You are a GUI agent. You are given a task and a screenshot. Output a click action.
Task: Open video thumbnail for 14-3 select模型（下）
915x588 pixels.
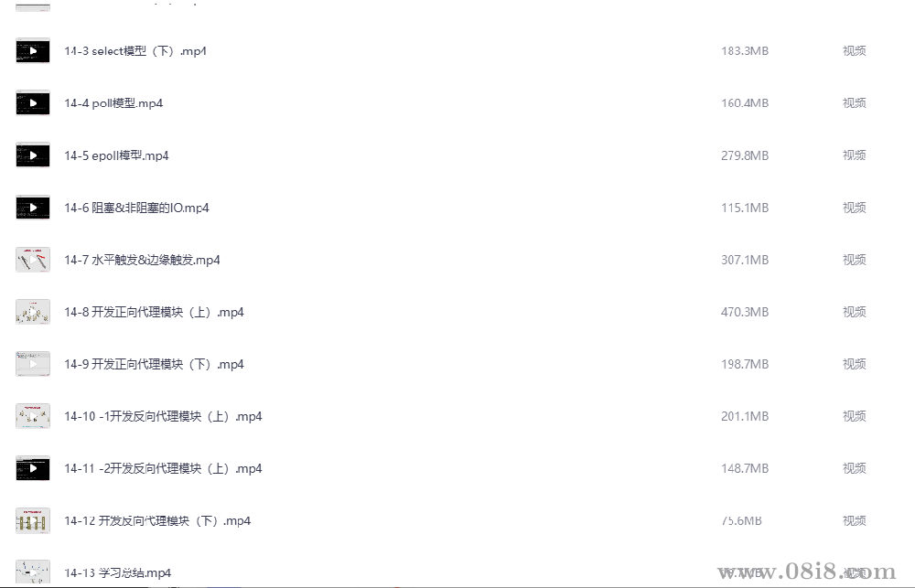point(33,50)
